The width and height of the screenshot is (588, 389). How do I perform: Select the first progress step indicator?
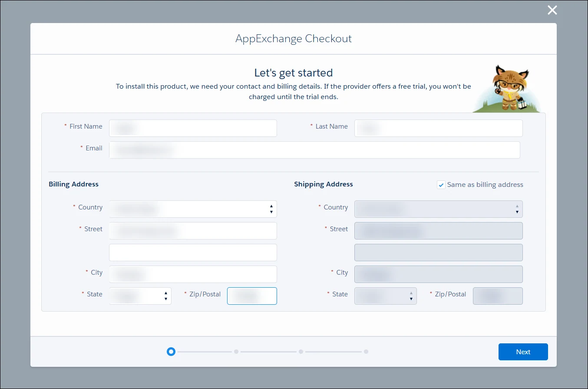pos(171,352)
